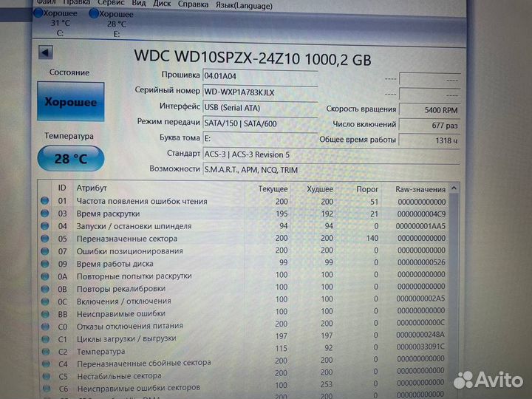
Task: Open the Правка menu
Action: click(x=77, y=2)
